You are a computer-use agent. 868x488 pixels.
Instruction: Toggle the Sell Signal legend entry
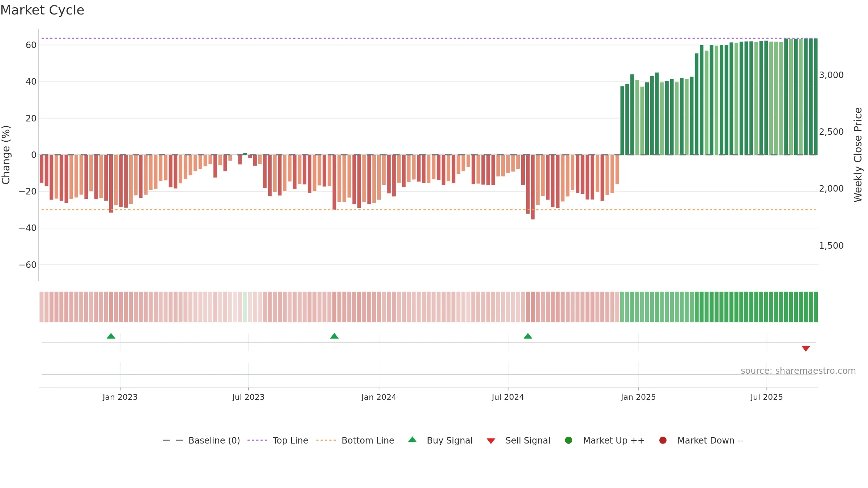click(518, 440)
